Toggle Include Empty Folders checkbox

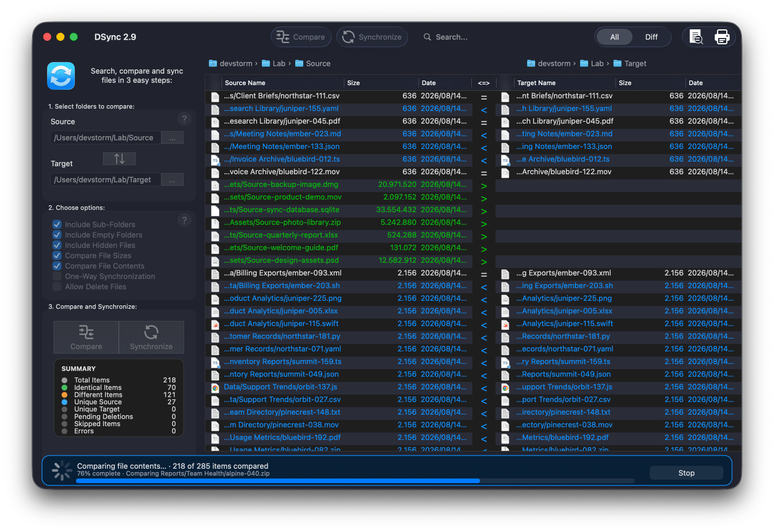pyautogui.click(x=57, y=235)
